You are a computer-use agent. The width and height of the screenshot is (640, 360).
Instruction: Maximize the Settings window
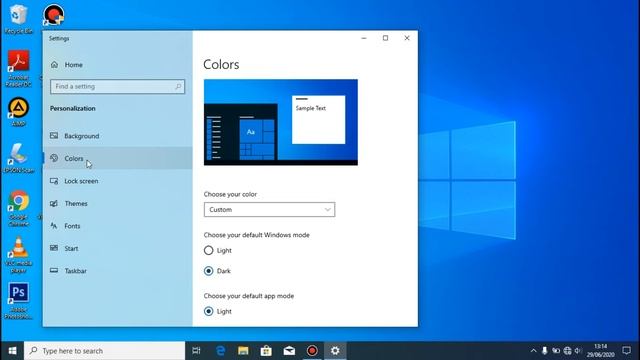[x=385, y=38]
